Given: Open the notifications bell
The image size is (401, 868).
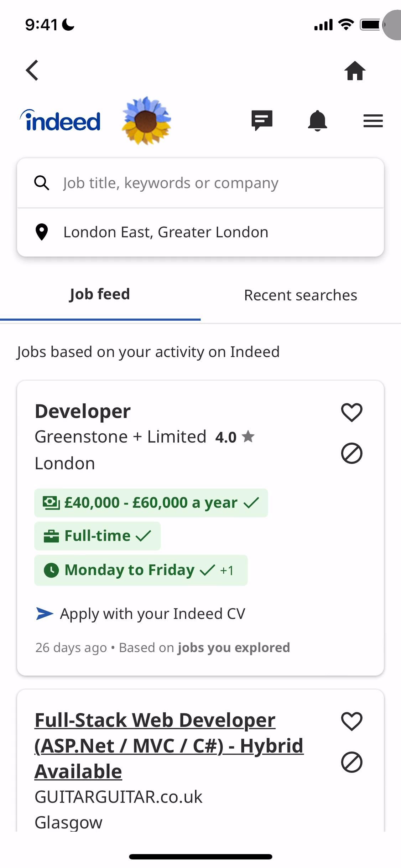Looking at the screenshot, I should (x=317, y=121).
